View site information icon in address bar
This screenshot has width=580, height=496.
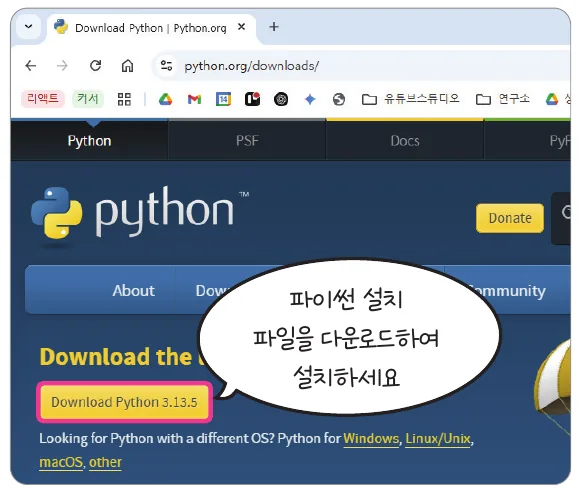point(166,66)
